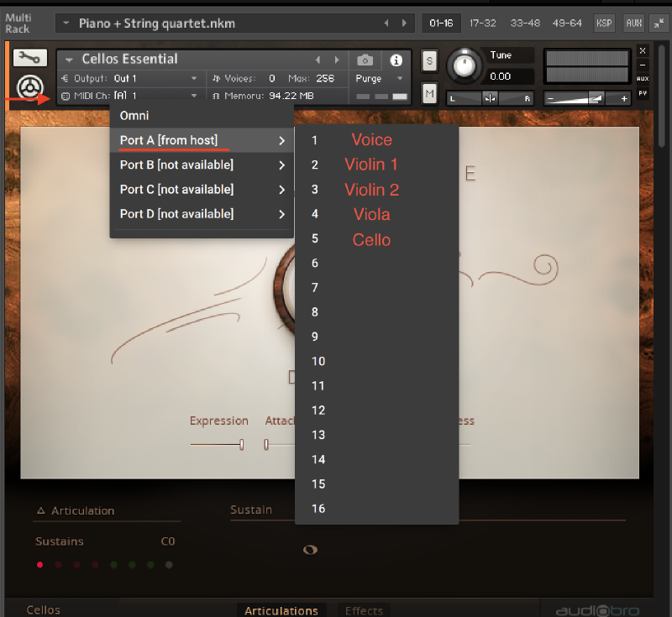
Task: Click the previous multi arrow next to Piano + String quartet
Action: (x=386, y=24)
